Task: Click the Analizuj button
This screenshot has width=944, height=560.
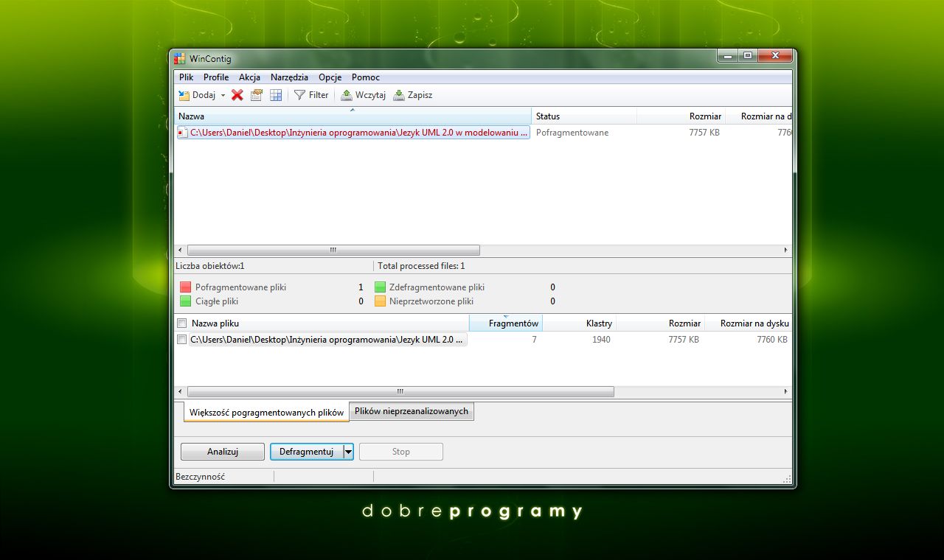Action: point(222,452)
